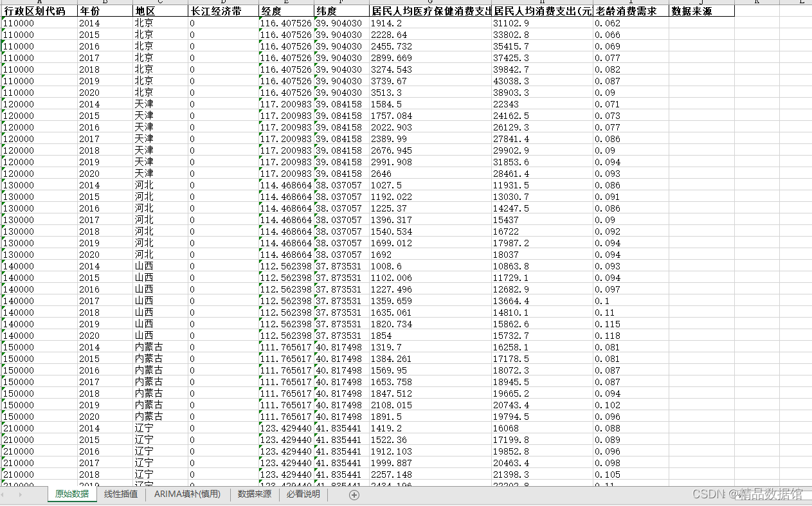
Task: Click the 130000 code in 河北 2018 row
Action: pyautogui.click(x=40, y=231)
